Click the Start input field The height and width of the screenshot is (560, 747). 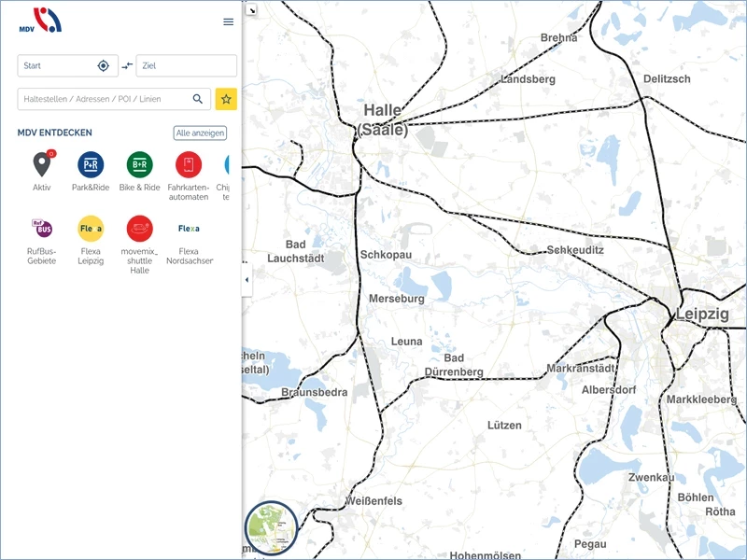(56, 65)
